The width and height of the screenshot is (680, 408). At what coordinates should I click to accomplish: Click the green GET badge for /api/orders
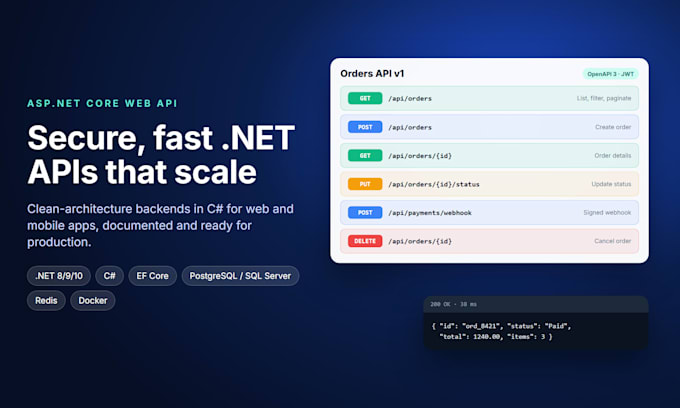(x=365, y=98)
